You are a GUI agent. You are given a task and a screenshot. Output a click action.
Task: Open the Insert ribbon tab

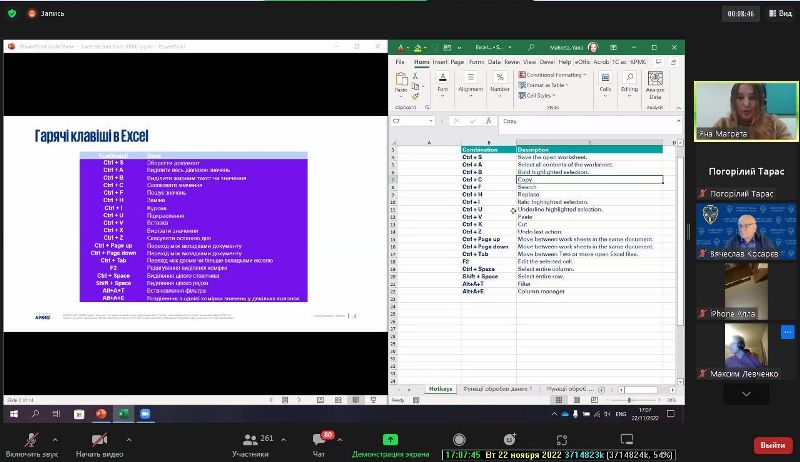pos(440,62)
